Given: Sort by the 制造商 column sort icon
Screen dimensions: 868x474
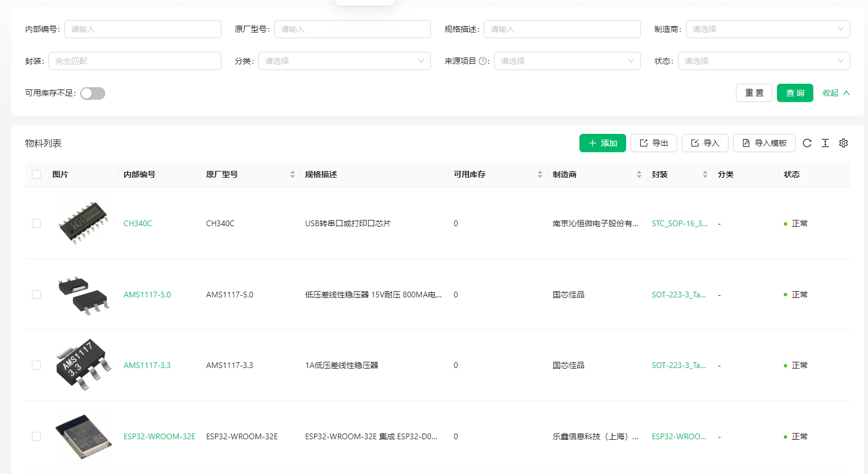Looking at the screenshot, I should [639, 174].
